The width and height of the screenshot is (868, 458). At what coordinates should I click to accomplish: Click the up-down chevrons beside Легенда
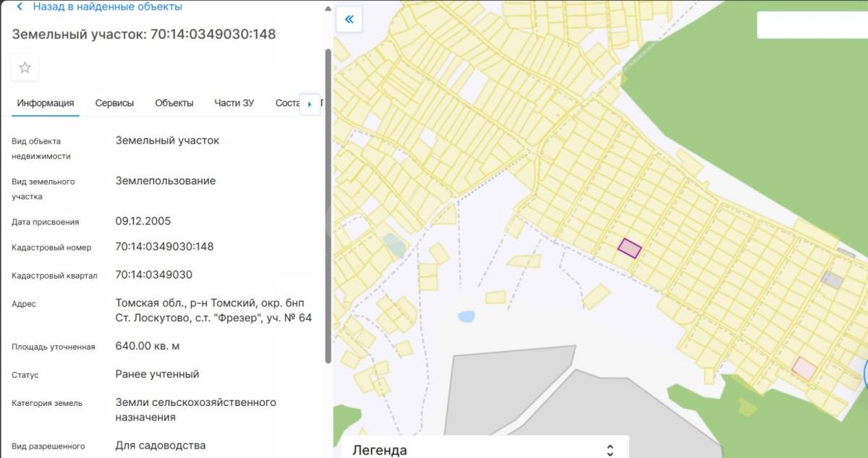[x=610, y=450]
